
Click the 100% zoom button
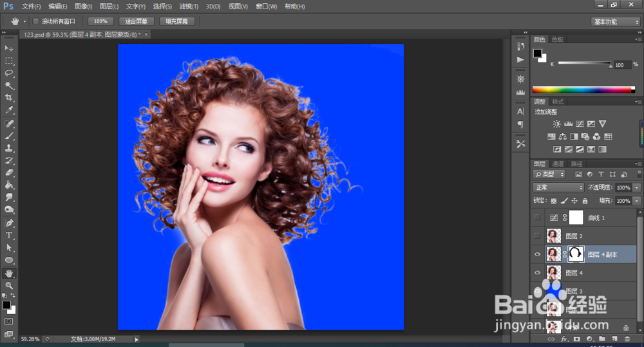coord(100,21)
